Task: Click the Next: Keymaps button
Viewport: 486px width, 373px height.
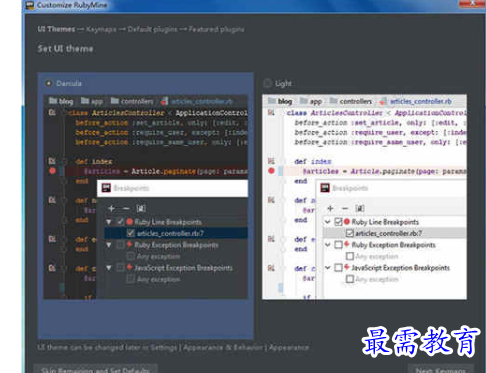Action: 440,369
